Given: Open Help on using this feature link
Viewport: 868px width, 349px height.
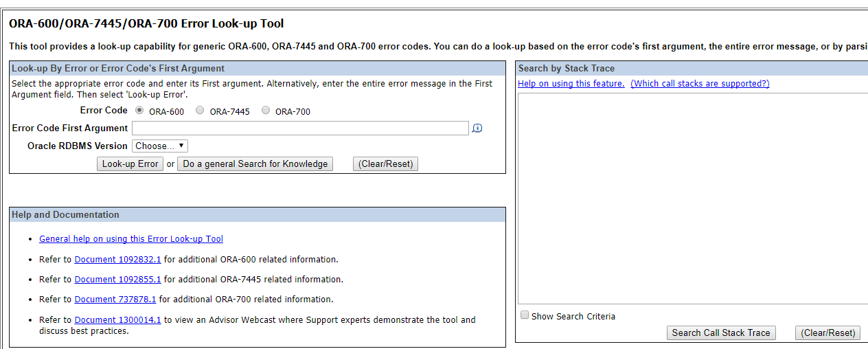Looking at the screenshot, I should (x=571, y=84).
